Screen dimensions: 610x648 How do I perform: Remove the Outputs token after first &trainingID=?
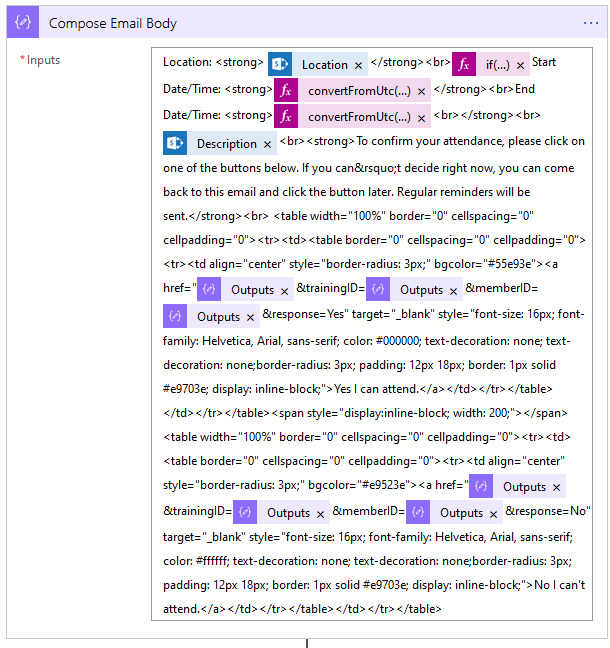454,290
